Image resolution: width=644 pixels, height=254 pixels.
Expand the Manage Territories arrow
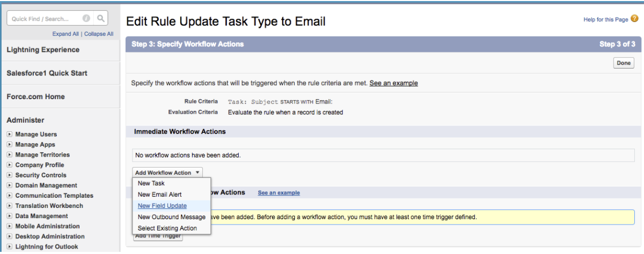[x=10, y=155]
